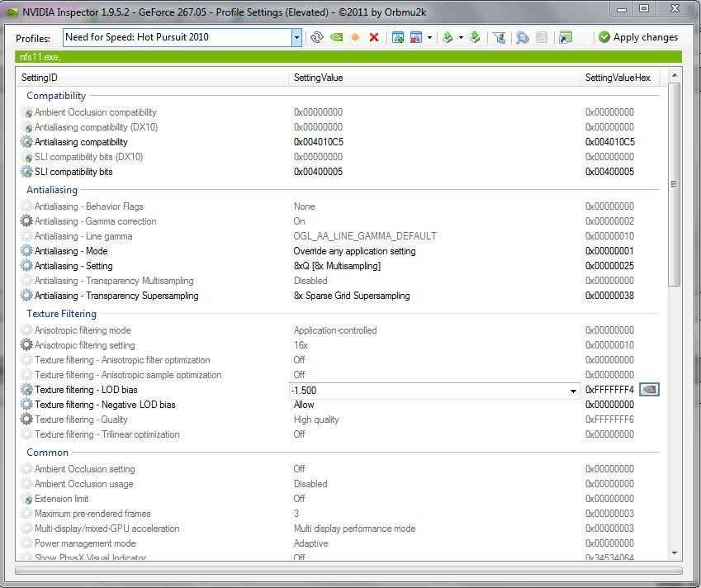Export profiles with the green up-arrow icon
The image size is (701, 588).
click(x=448, y=37)
